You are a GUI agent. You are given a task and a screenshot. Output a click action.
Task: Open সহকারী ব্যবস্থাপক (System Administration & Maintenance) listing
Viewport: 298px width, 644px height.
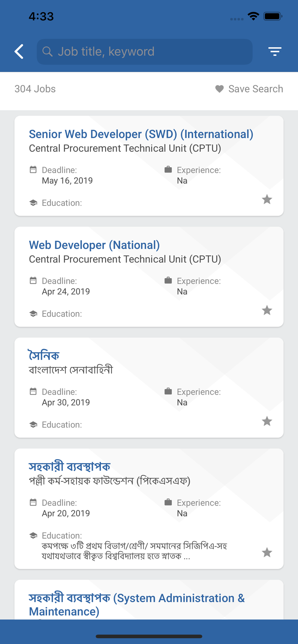[137, 604]
